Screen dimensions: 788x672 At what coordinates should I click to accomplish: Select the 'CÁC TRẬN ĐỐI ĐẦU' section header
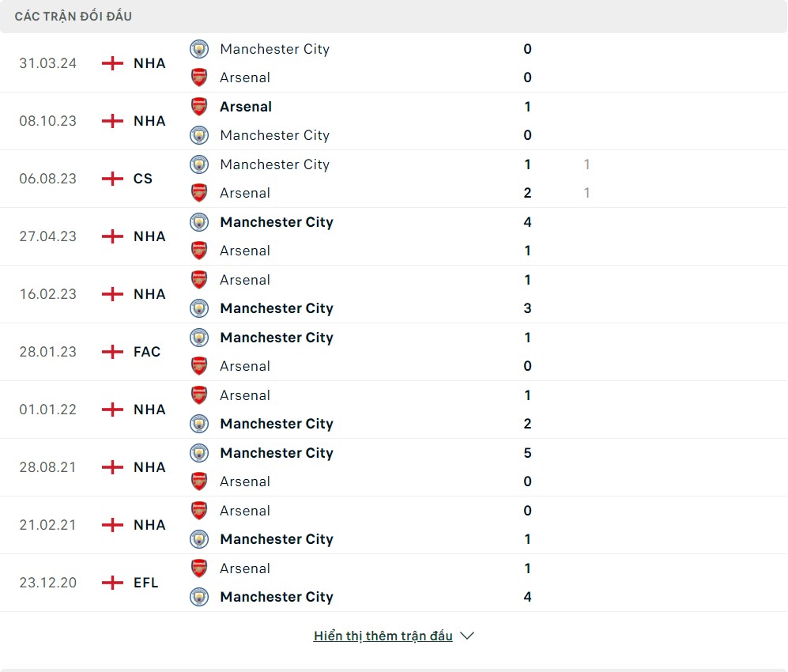point(74,17)
